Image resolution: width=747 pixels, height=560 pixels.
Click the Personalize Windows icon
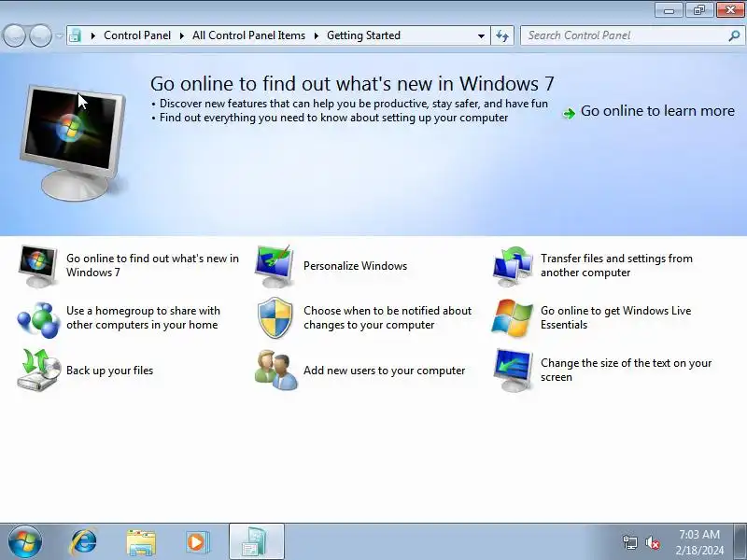pos(275,266)
